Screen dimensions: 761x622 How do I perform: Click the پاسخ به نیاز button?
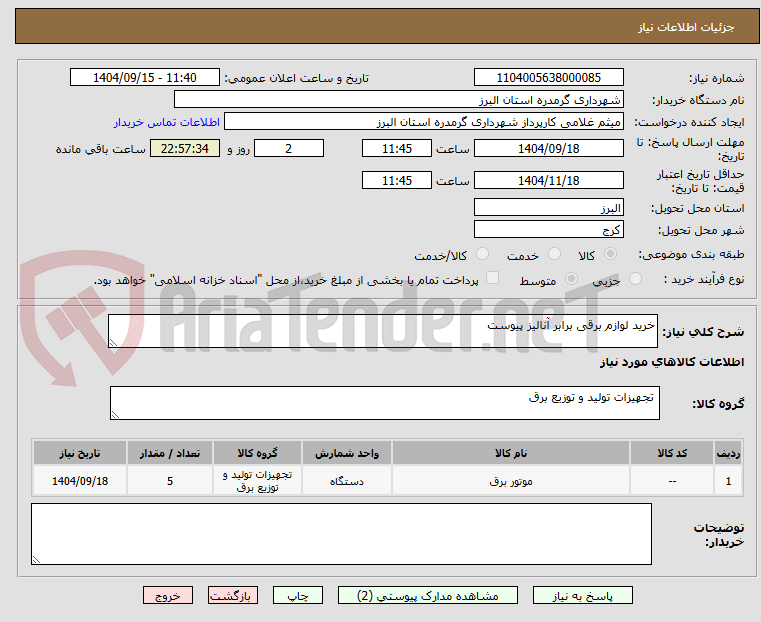pyautogui.click(x=582, y=595)
